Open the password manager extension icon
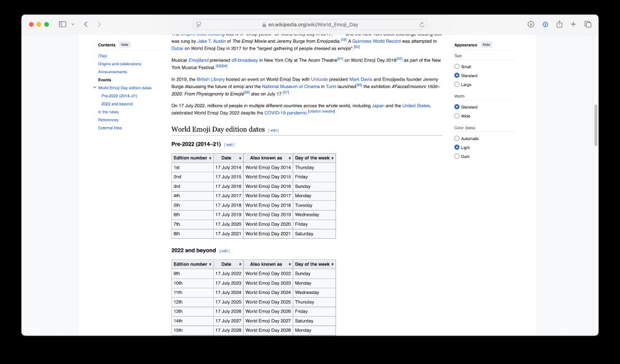620x364 pixels. [x=545, y=25]
